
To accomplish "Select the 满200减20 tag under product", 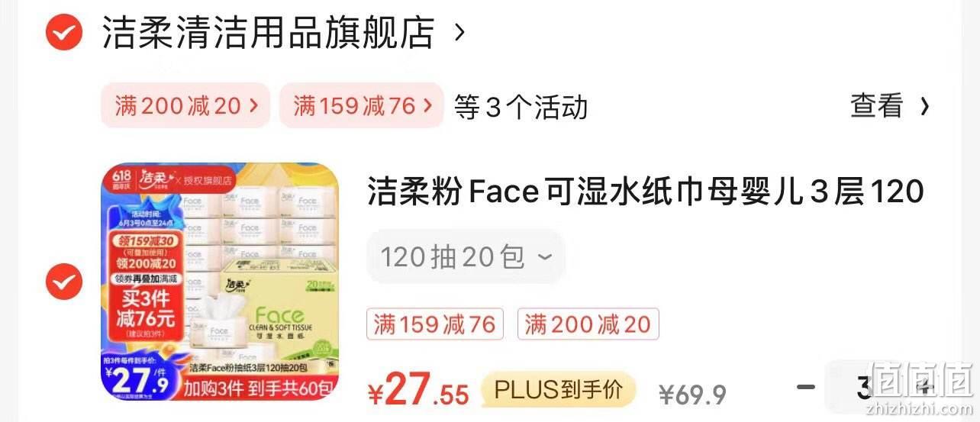I will click(588, 324).
